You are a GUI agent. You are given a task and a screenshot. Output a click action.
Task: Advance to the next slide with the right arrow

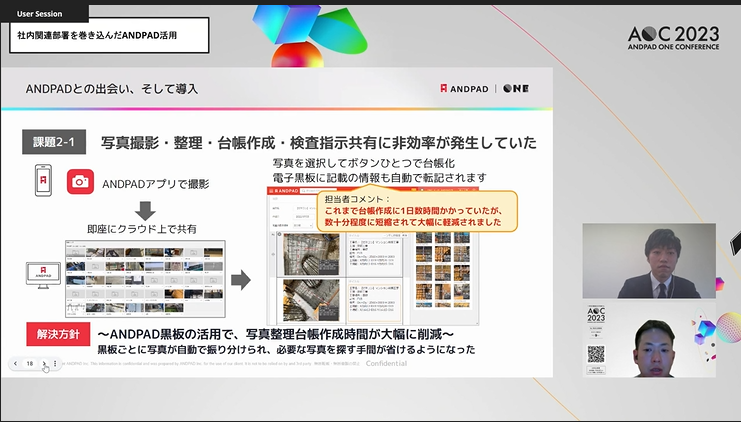coord(44,363)
